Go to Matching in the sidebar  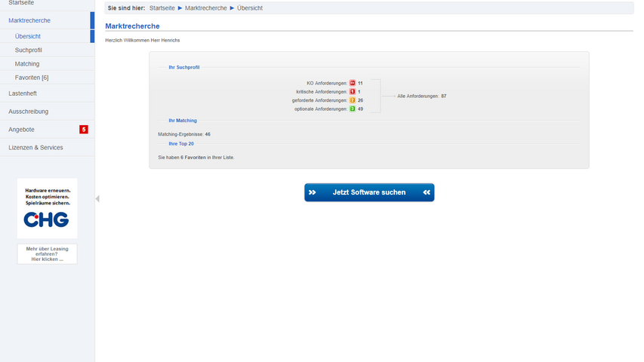27,64
